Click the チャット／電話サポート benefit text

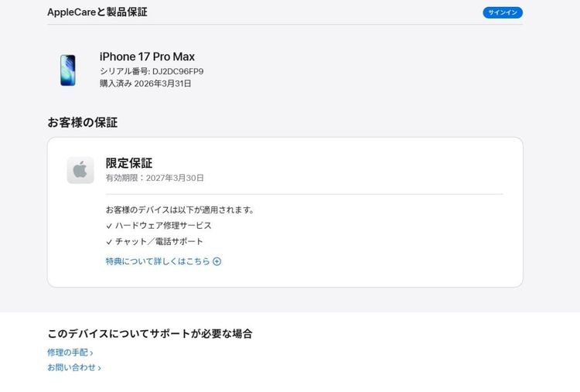[x=159, y=241]
